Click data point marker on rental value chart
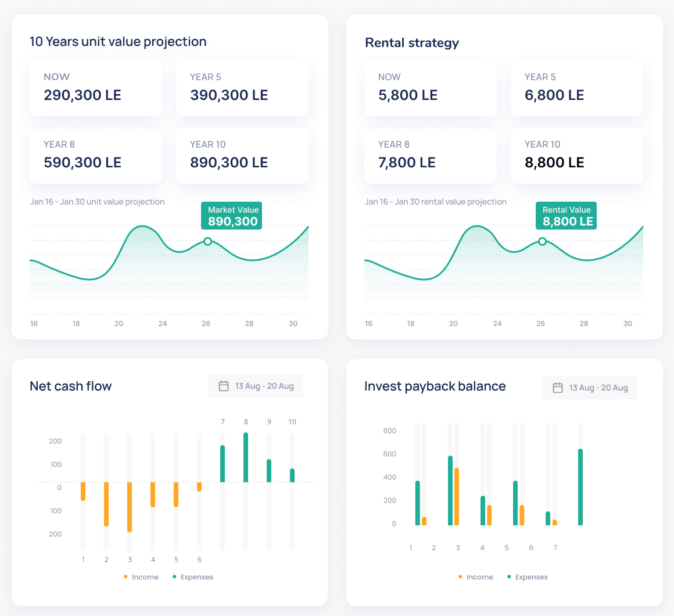The image size is (674, 616). click(543, 242)
